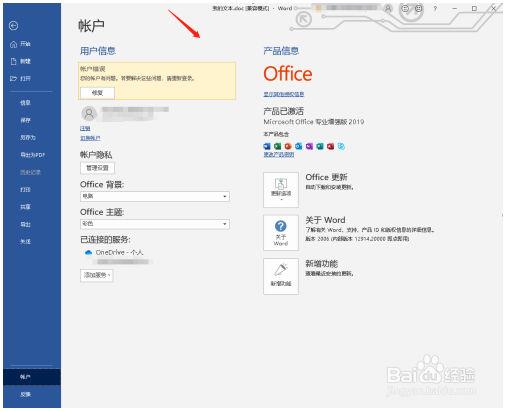Click the Word product icon
This screenshot has height=411, width=506.
[x=267, y=146]
